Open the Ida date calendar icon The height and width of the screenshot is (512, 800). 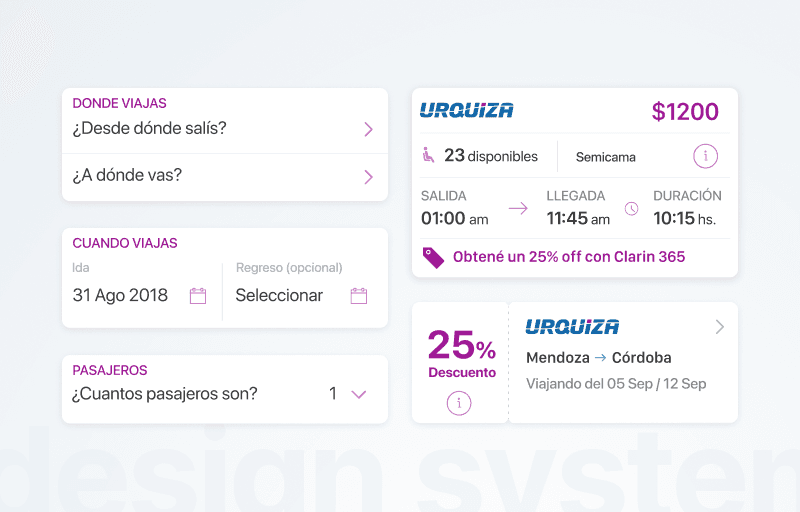(x=198, y=296)
